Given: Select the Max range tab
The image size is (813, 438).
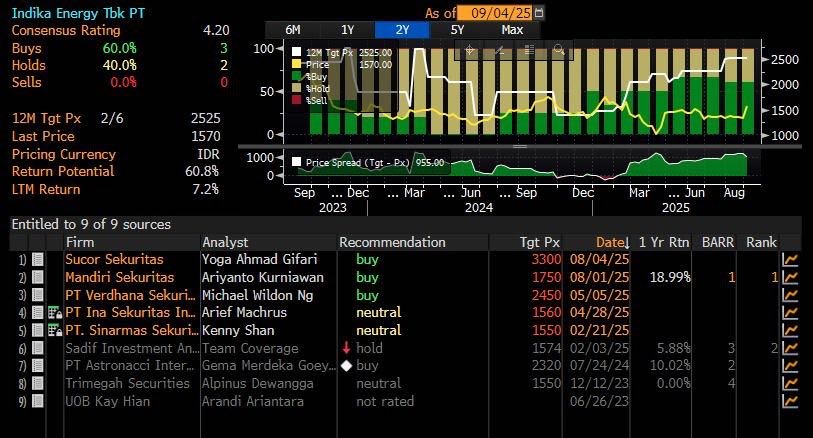Looking at the screenshot, I should click(x=512, y=30).
